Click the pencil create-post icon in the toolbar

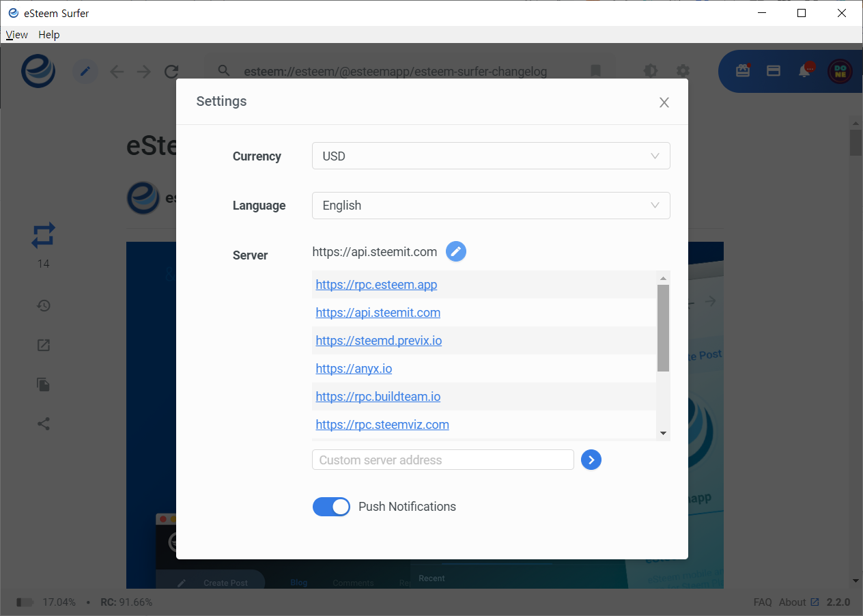click(x=85, y=71)
